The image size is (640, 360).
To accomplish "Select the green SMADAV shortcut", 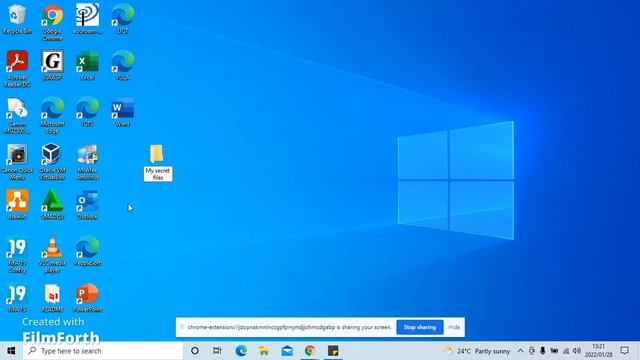I will 52,205.
